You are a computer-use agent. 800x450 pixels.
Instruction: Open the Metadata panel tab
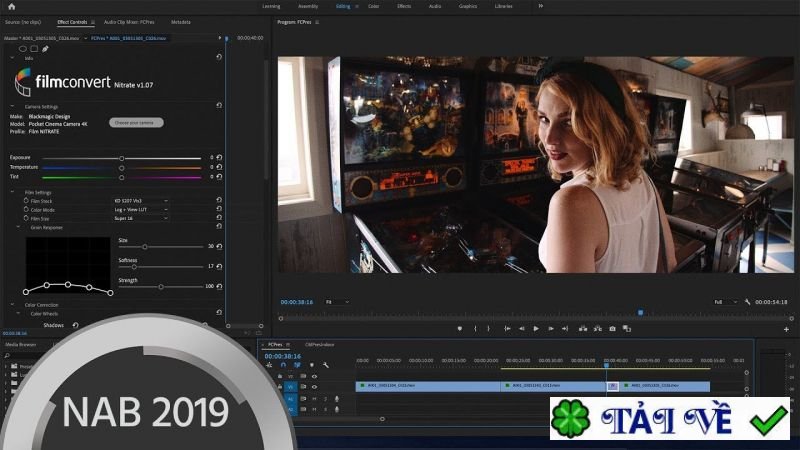pos(181,20)
